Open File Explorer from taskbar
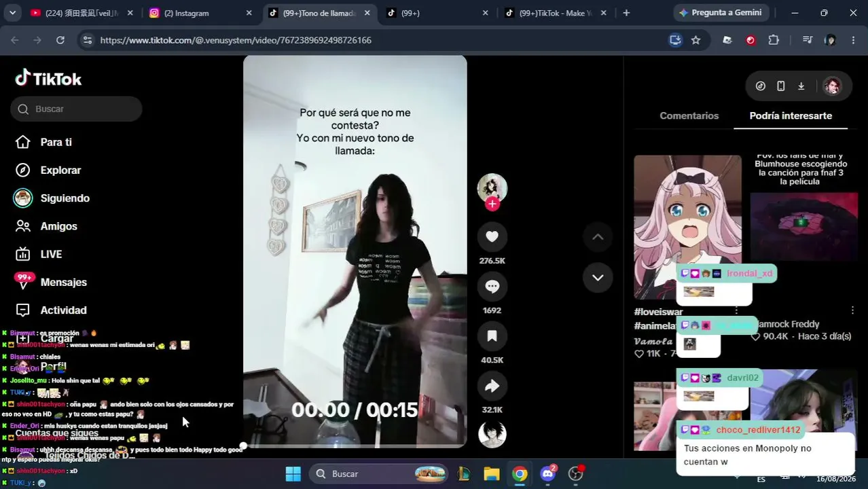 click(x=492, y=473)
